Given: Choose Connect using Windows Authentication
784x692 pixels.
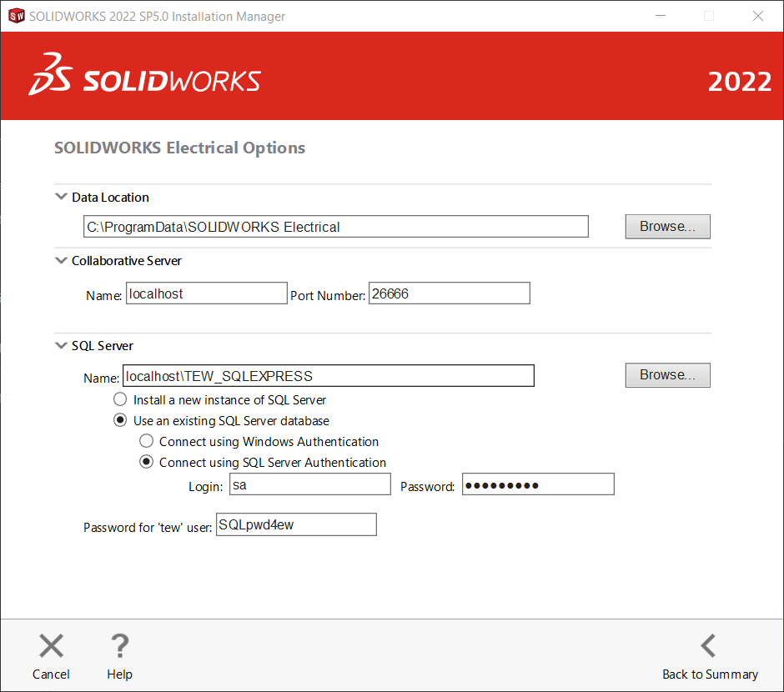Looking at the screenshot, I should (x=146, y=441).
